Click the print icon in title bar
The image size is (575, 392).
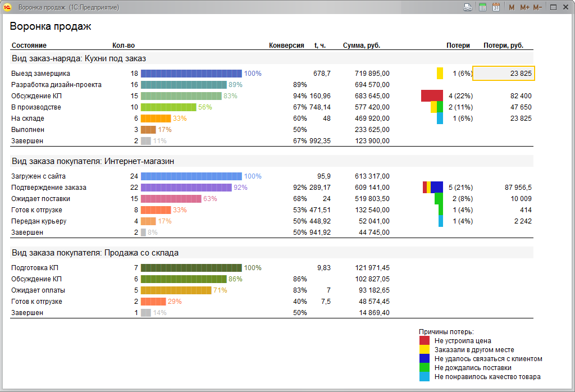coord(467,7)
